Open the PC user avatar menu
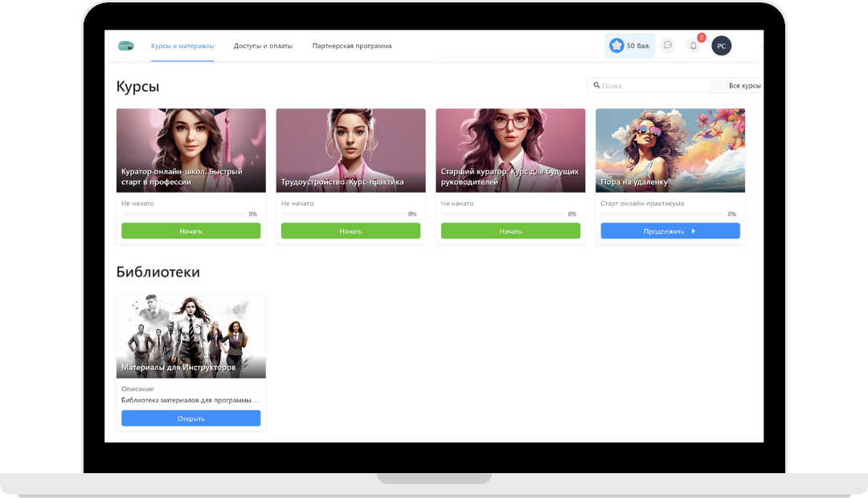Screen dimensions: 868x498 tap(721, 46)
